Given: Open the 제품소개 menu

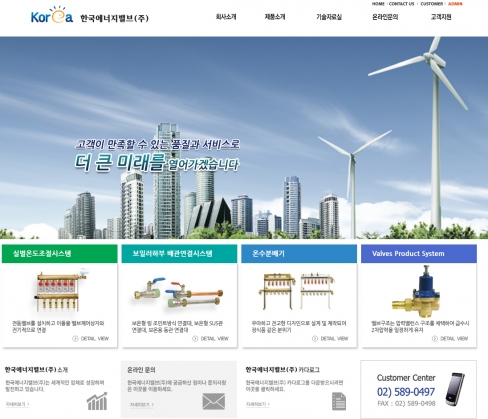Looking at the screenshot, I should (275, 17).
